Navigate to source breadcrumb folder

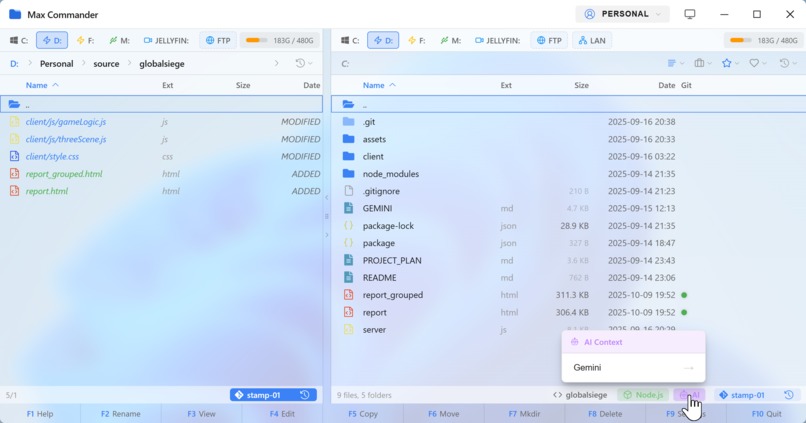pyautogui.click(x=106, y=64)
